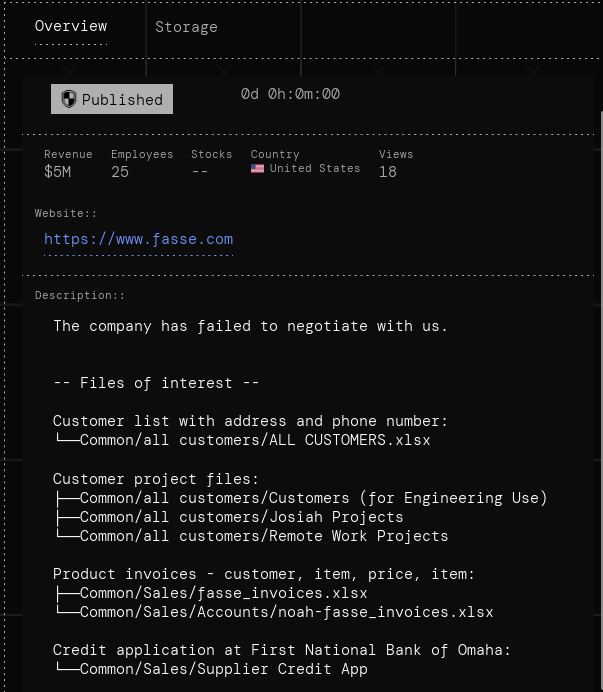Image resolution: width=603 pixels, height=692 pixels.
Task: Open the https://www.fasse.com website link
Action: [138, 239]
